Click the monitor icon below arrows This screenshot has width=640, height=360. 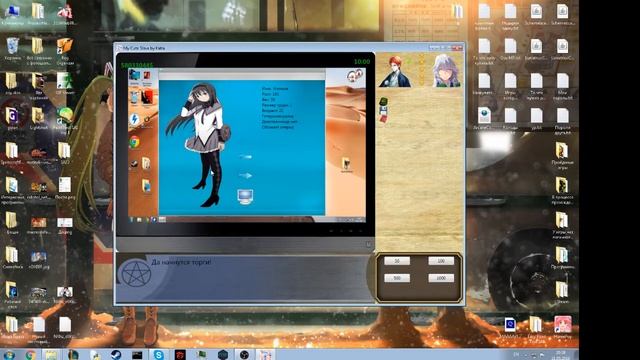(245, 197)
